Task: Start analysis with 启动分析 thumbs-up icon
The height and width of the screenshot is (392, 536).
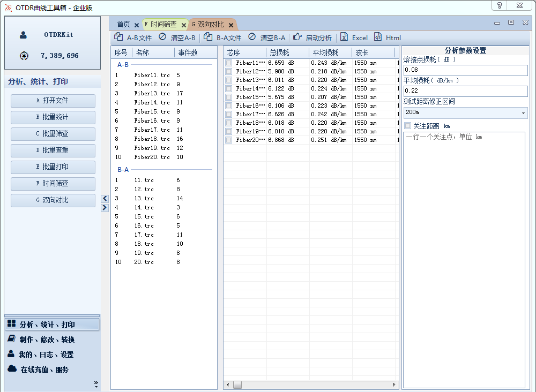Action: click(x=297, y=37)
